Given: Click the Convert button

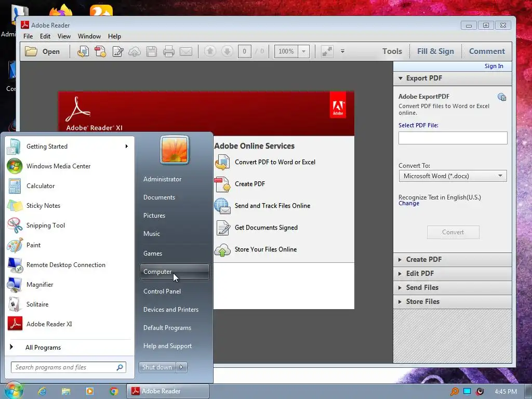Looking at the screenshot, I should click(x=453, y=232).
